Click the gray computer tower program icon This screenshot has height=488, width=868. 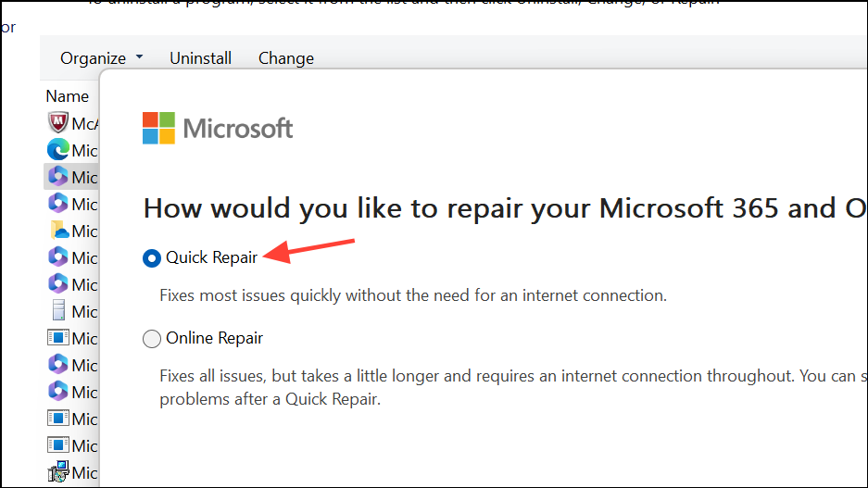[58, 311]
